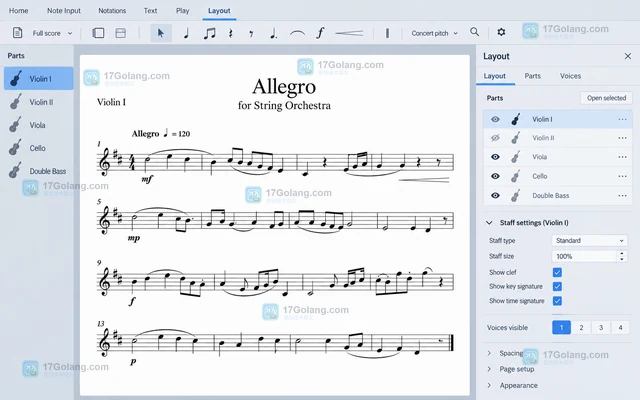This screenshot has width=640, height=400.
Task: Click the document page icon in toolbar
Action: tap(17, 33)
